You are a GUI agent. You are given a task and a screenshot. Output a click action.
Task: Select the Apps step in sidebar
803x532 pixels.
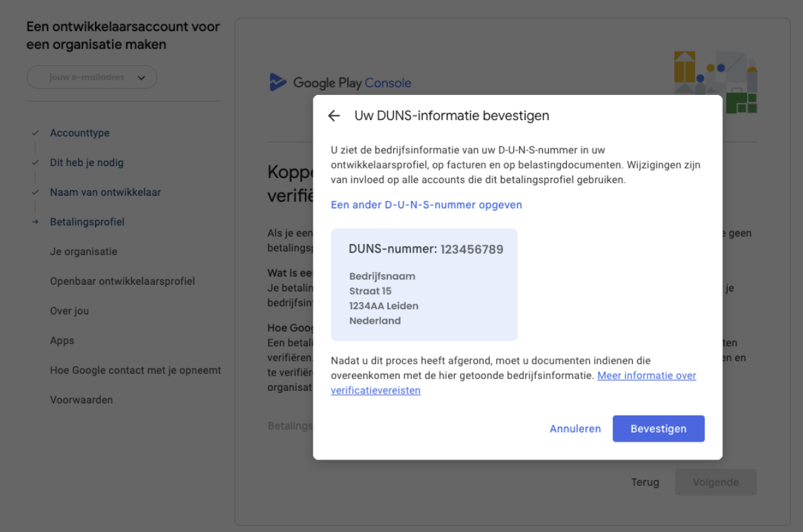point(62,341)
